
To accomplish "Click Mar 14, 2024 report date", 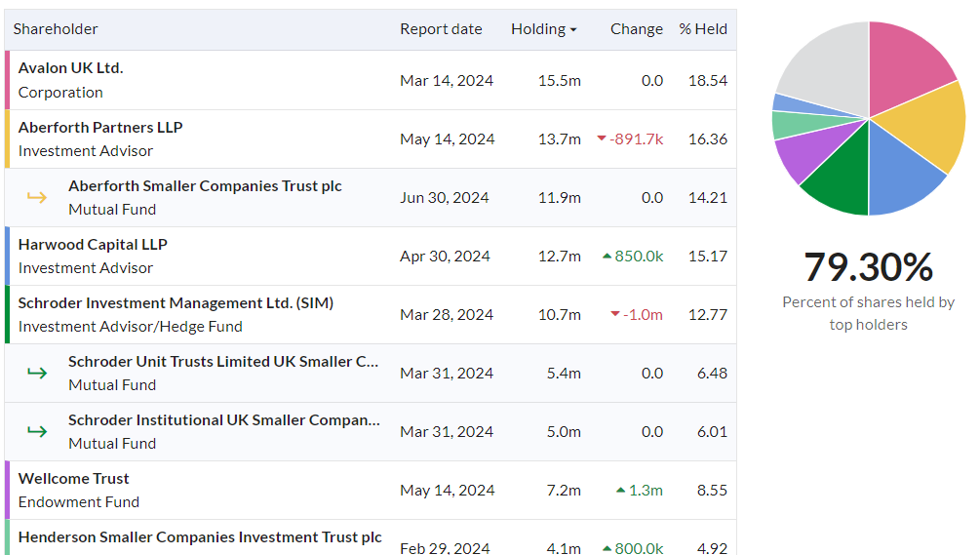I will coord(447,81).
